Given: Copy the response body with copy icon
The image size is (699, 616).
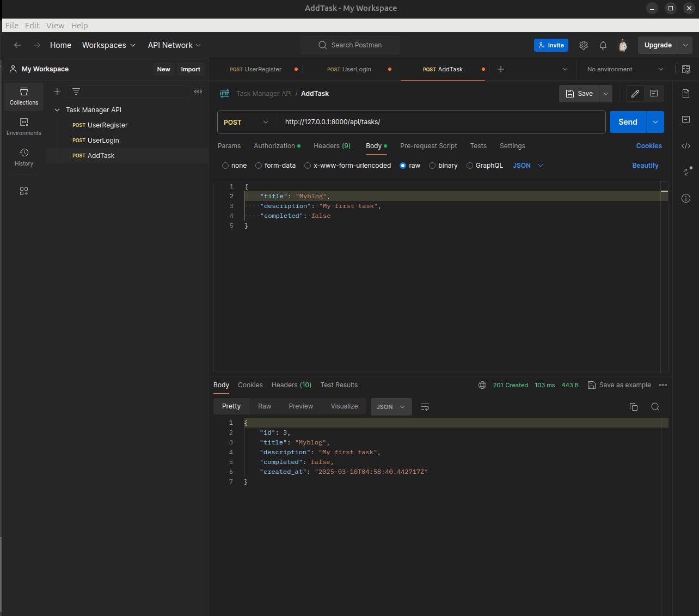Looking at the screenshot, I should pyautogui.click(x=634, y=407).
